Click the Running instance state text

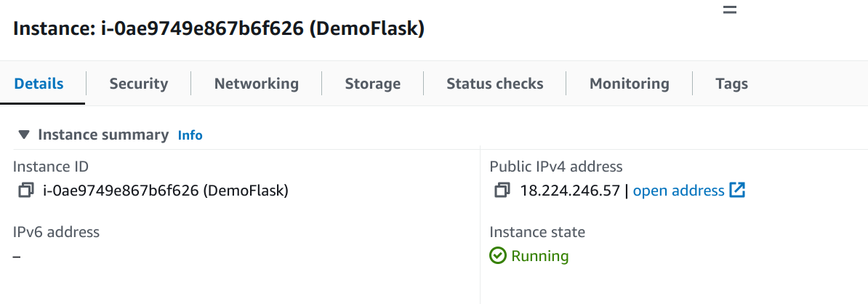coord(539,256)
